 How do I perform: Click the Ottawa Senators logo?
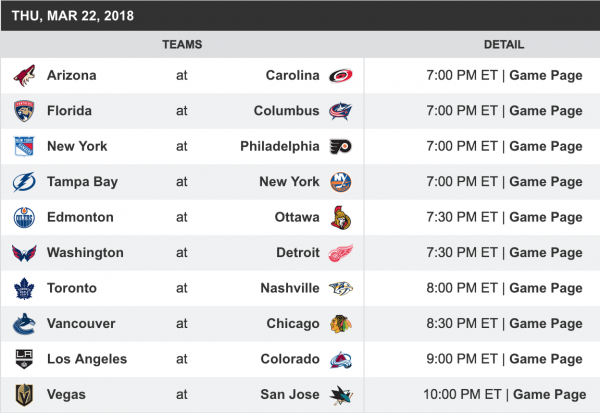(340, 218)
